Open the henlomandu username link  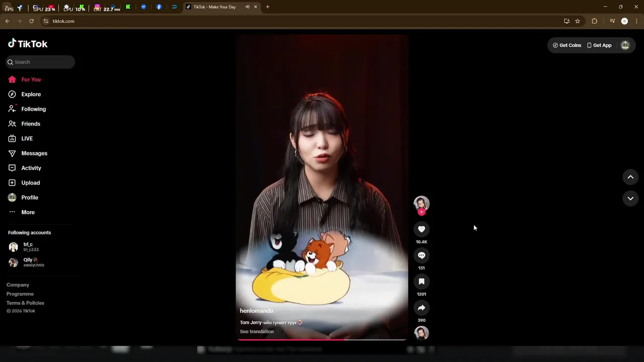click(257, 311)
